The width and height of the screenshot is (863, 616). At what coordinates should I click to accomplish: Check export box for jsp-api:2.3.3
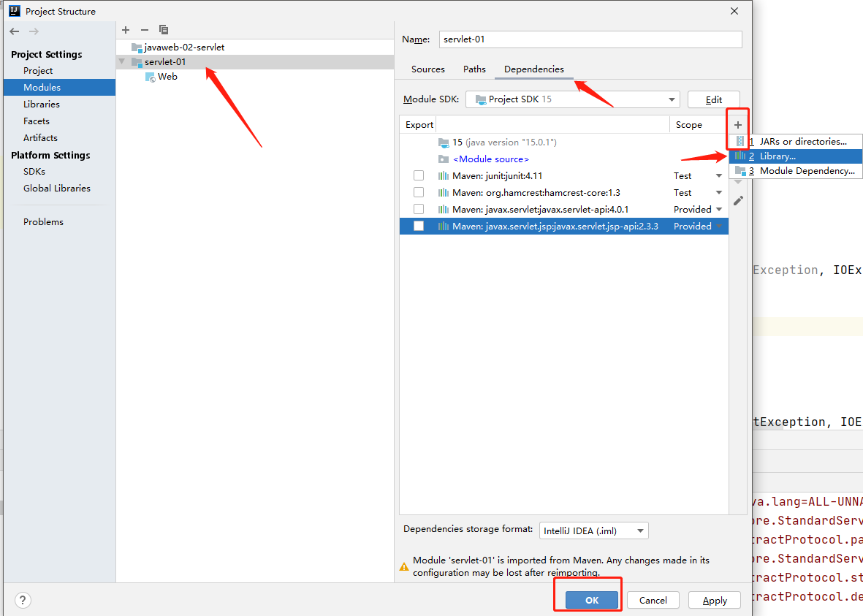tap(419, 227)
